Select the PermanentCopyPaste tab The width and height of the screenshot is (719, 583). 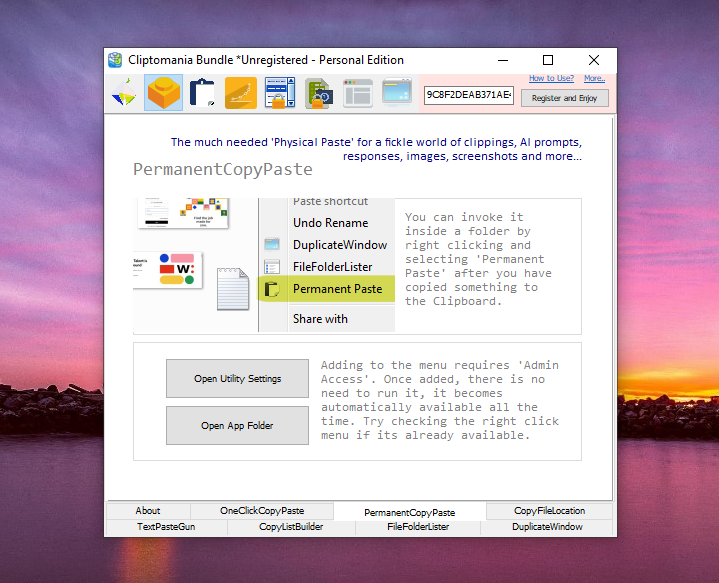coord(409,512)
